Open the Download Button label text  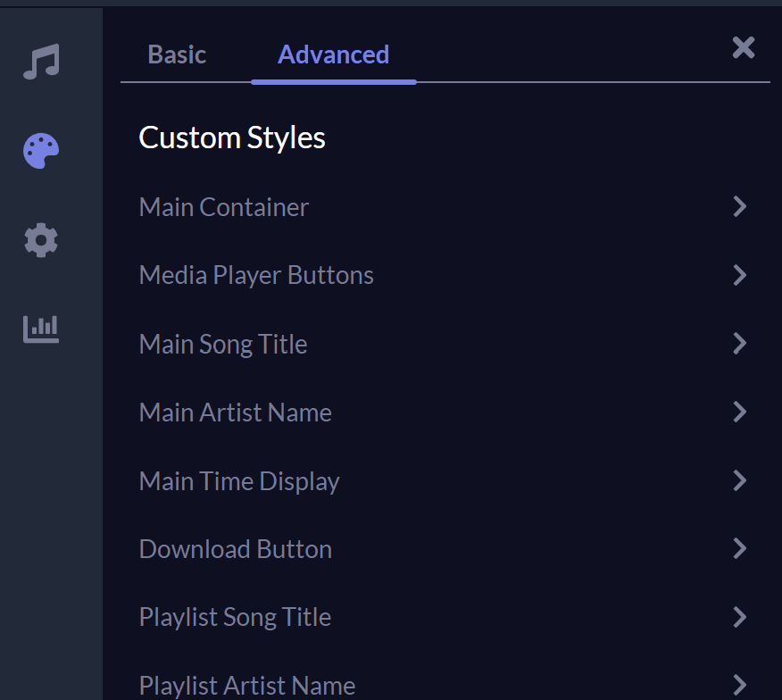coord(236,549)
